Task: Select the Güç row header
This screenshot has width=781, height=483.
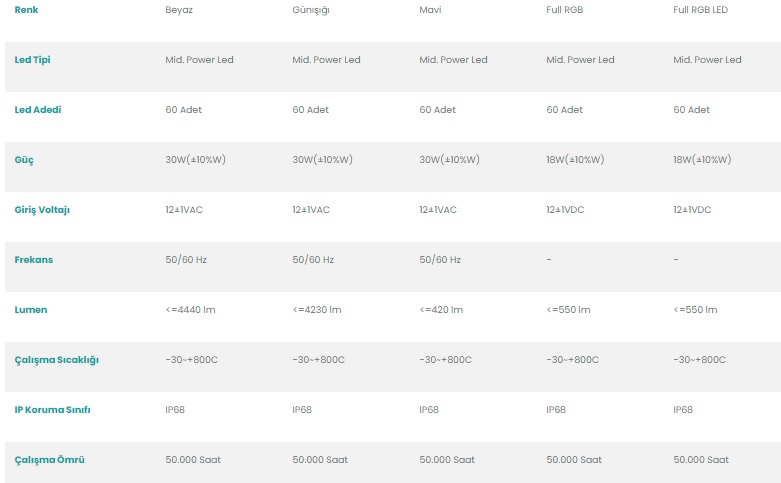Action: pyautogui.click(x=24, y=160)
